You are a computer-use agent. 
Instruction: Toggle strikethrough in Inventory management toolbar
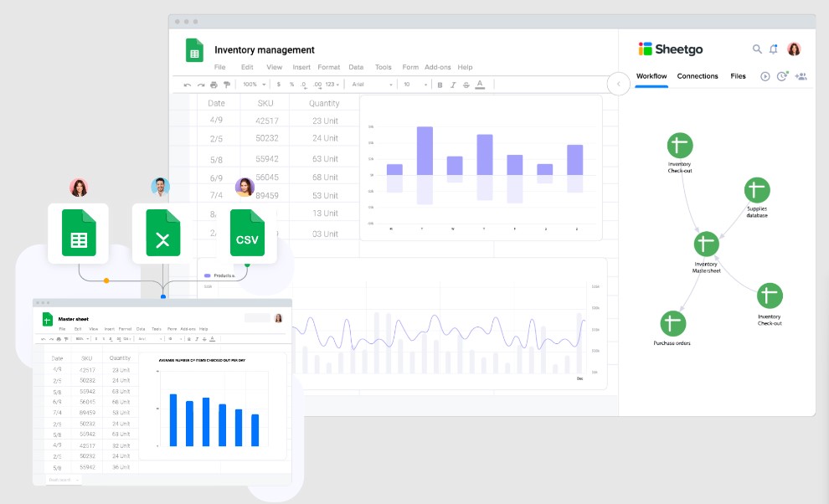[466, 85]
